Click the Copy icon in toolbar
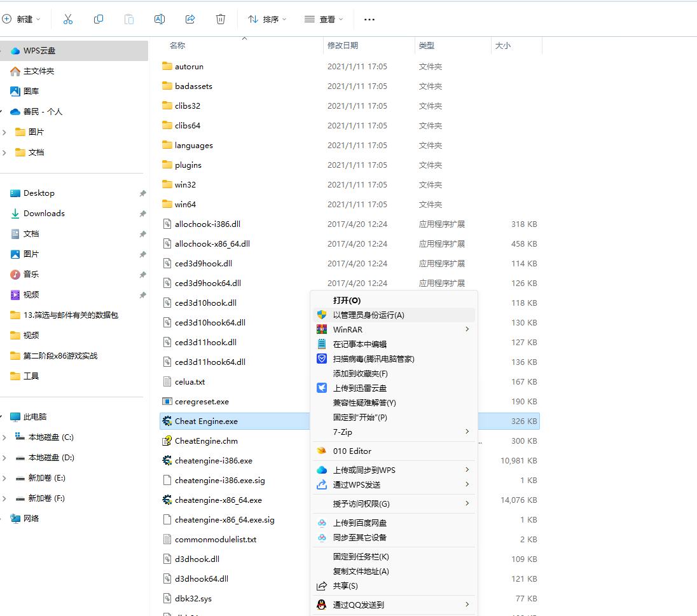Image resolution: width=697 pixels, height=616 pixels. point(98,19)
